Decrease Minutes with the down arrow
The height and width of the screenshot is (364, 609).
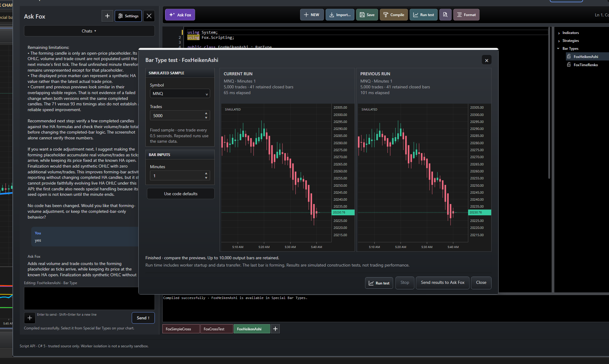(206, 178)
